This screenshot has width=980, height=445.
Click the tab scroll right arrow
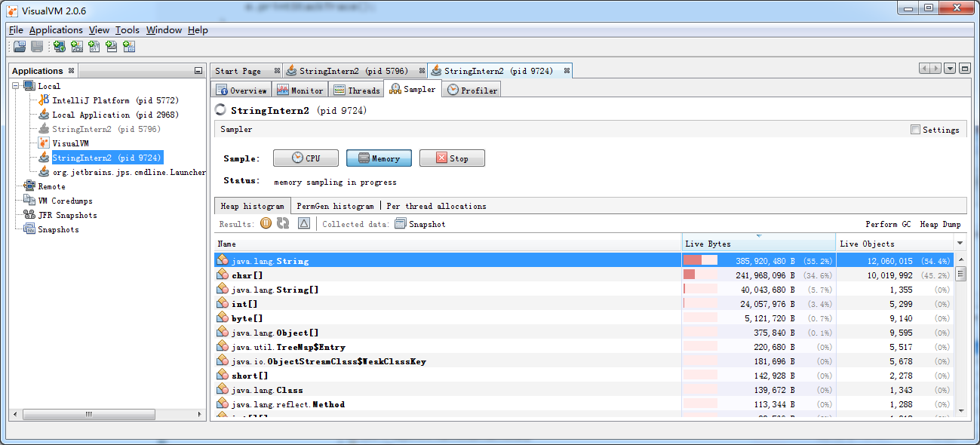[x=935, y=69]
